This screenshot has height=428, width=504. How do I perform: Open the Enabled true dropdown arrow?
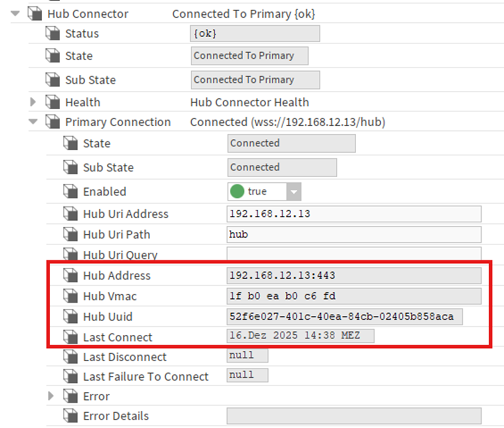pyautogui.click(x=293, y=192)
